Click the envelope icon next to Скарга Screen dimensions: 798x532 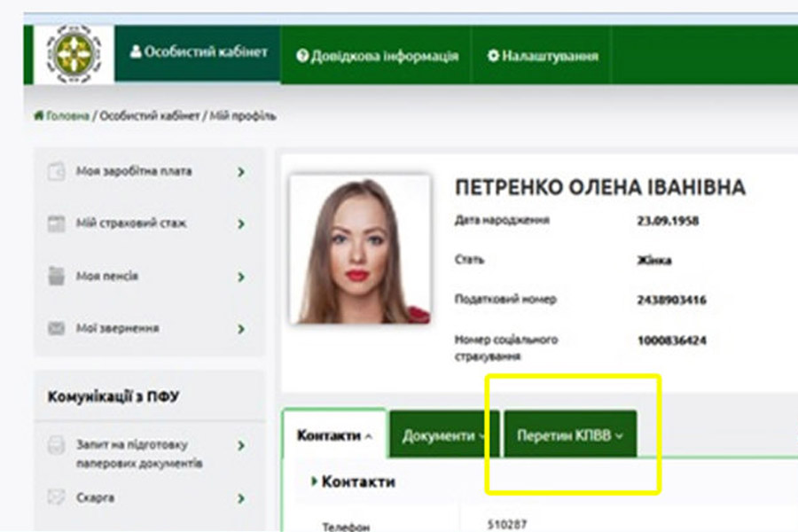click(57, 498)
